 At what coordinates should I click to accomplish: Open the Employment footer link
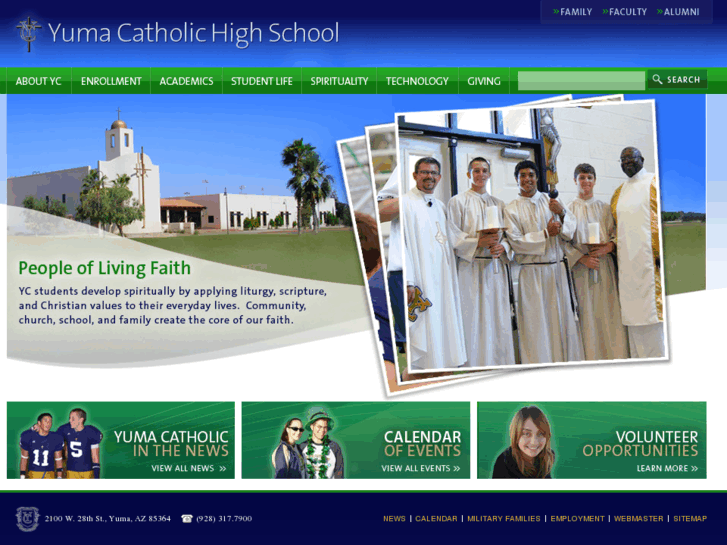(x=577, y=519)
